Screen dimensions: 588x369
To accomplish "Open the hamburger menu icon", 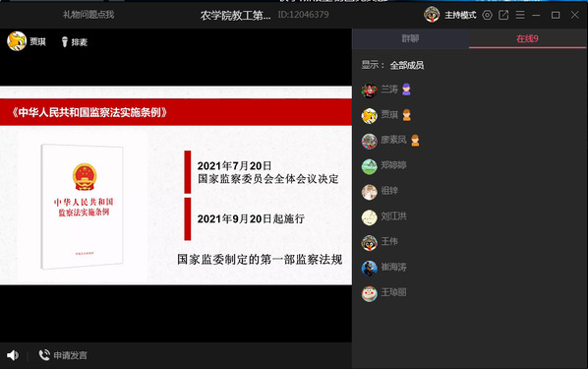I will 520,15.
